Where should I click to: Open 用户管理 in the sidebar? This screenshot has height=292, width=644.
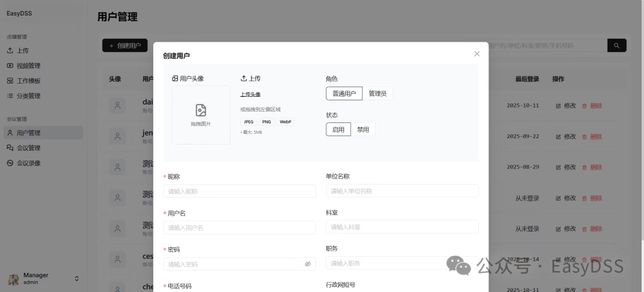44,133
